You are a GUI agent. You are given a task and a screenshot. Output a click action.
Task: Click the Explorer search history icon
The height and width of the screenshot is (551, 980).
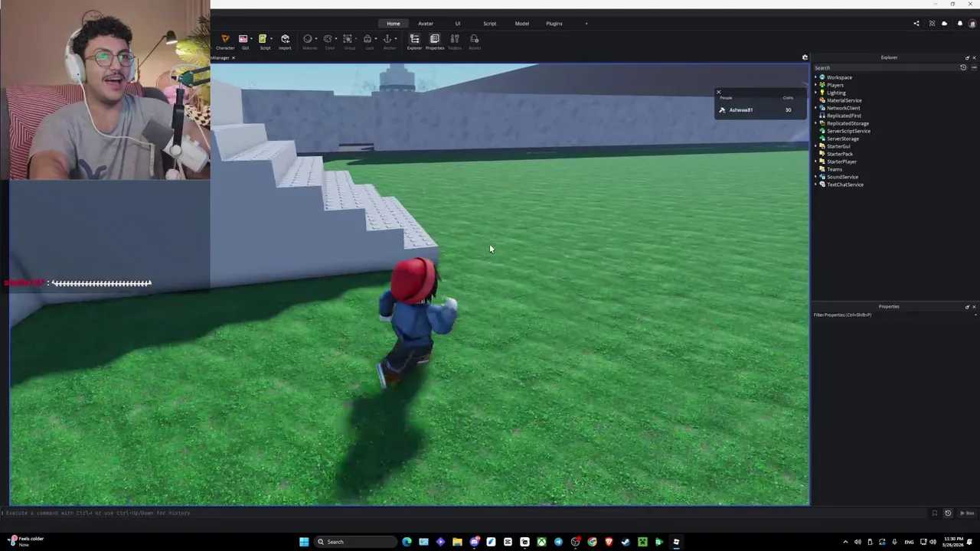[963, 68]
